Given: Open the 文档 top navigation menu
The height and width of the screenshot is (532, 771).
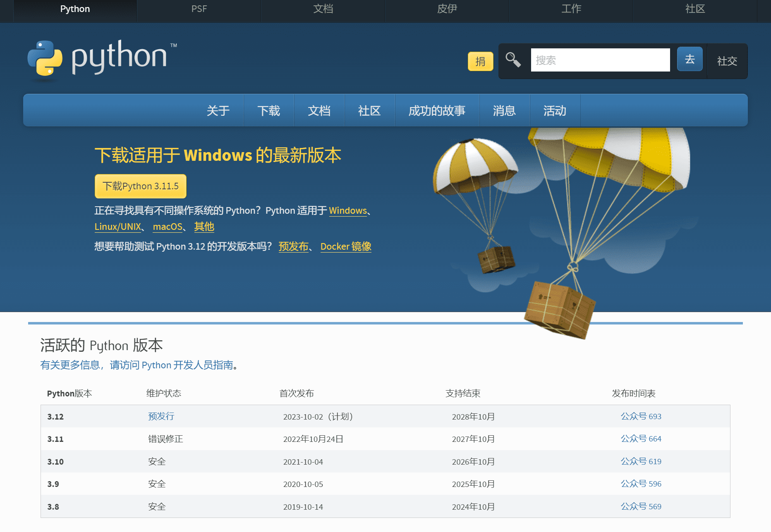Looking at the screenshot, I should [323, 9].
